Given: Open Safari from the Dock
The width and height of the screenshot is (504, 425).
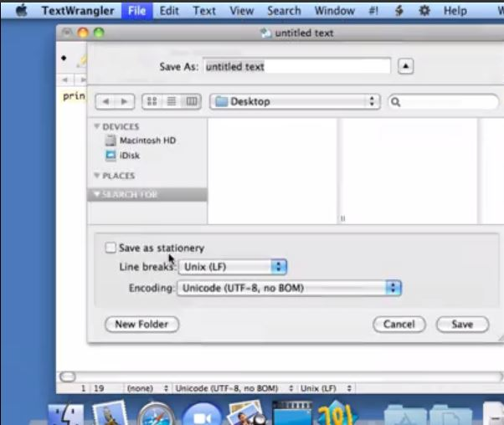Looking at the screenshot, I should point(157,414).
